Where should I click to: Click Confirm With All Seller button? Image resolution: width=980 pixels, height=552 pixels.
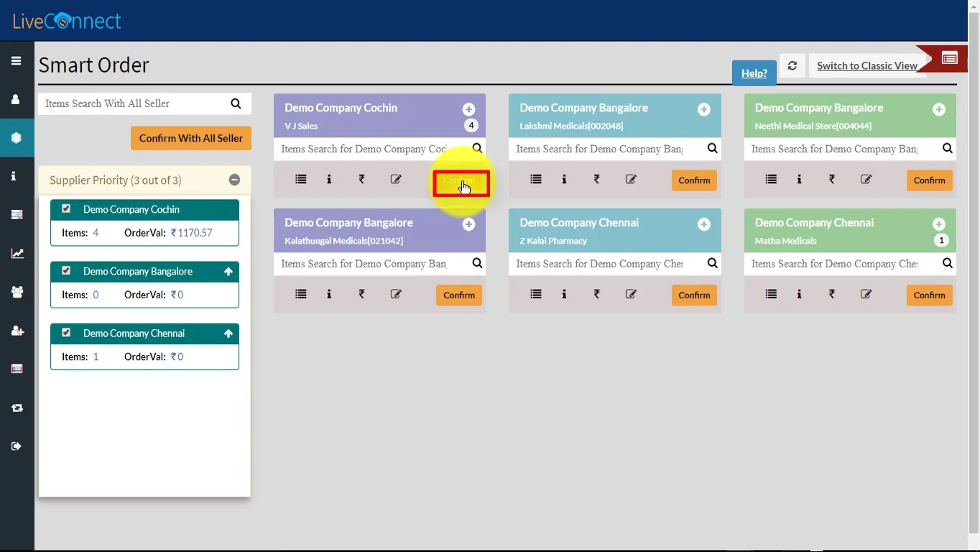[191, 138]
